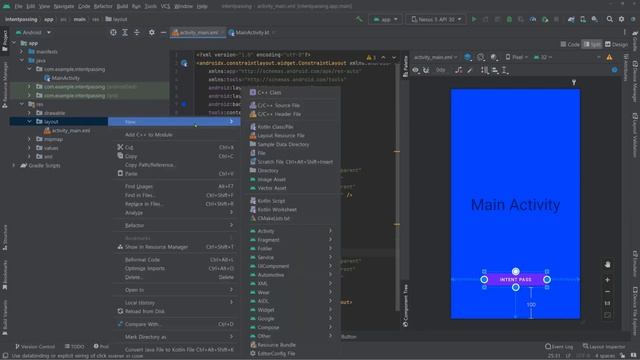Image resolution: width=640 pixels, height=360 pixels.
Task: Click INTENT PASS button in preview
Action: click(x=516, y=280)
